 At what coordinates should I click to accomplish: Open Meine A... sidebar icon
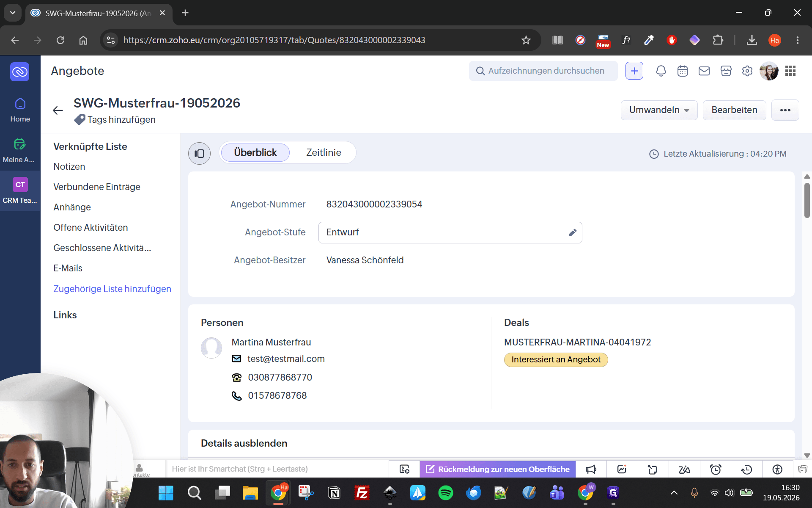click(20, 151)
